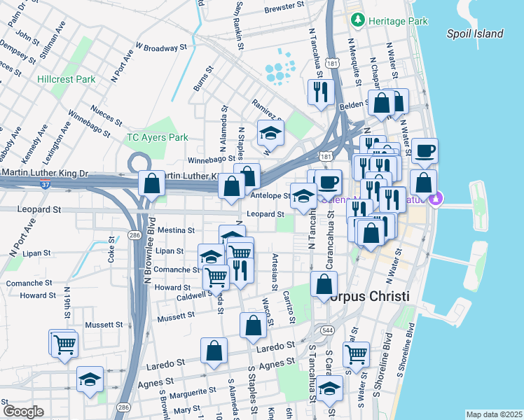Select the left Mussett St label

point(104,325)
